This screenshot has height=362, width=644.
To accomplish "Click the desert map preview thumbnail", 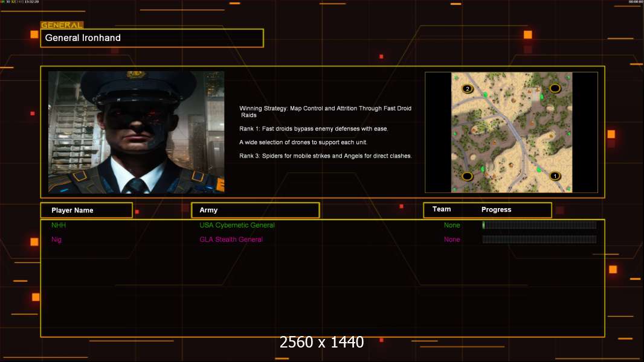I will pyautogui.click(x=512, y=132).
